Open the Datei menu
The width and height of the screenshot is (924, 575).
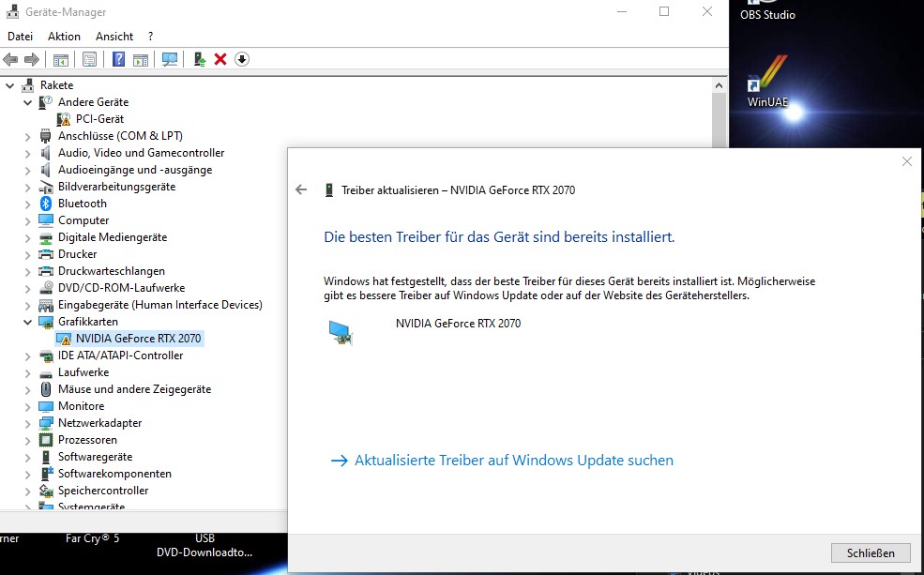pos(20,37)
